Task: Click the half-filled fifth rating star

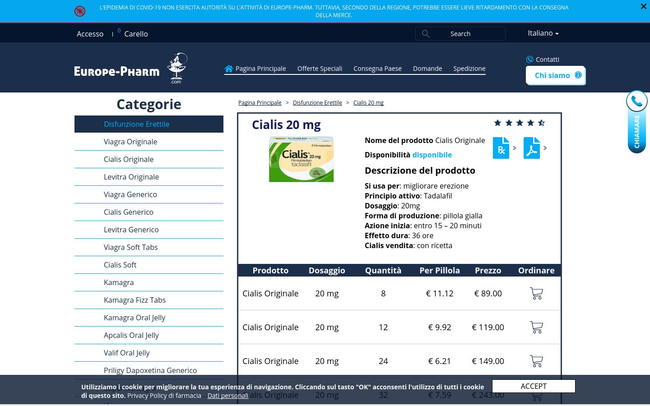Action: tap(541, 123)
